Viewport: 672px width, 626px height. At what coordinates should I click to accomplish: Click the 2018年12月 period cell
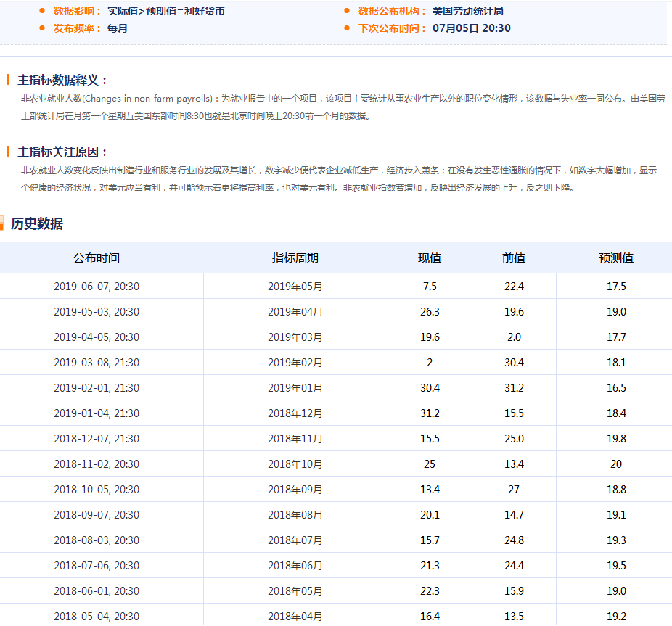295,413
